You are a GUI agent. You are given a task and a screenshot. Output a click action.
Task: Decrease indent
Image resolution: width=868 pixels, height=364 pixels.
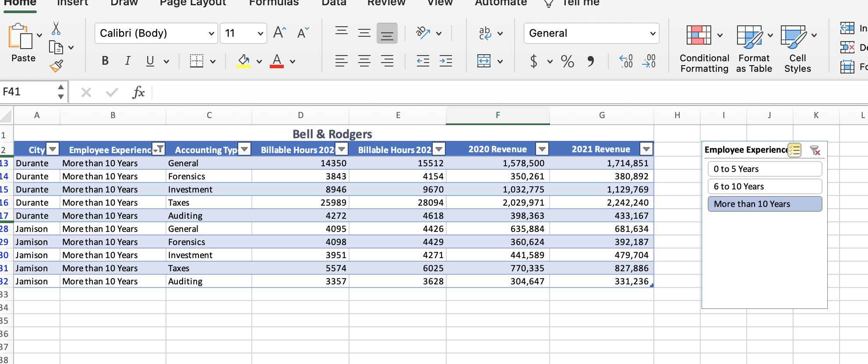pyautogui.click(x=423, y=61)
